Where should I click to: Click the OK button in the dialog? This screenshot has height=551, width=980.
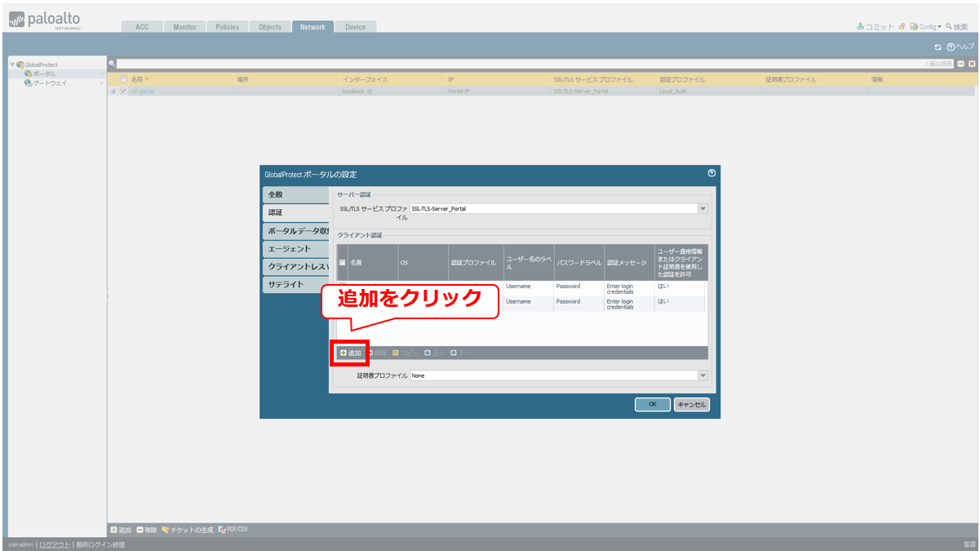click(652, 404)
